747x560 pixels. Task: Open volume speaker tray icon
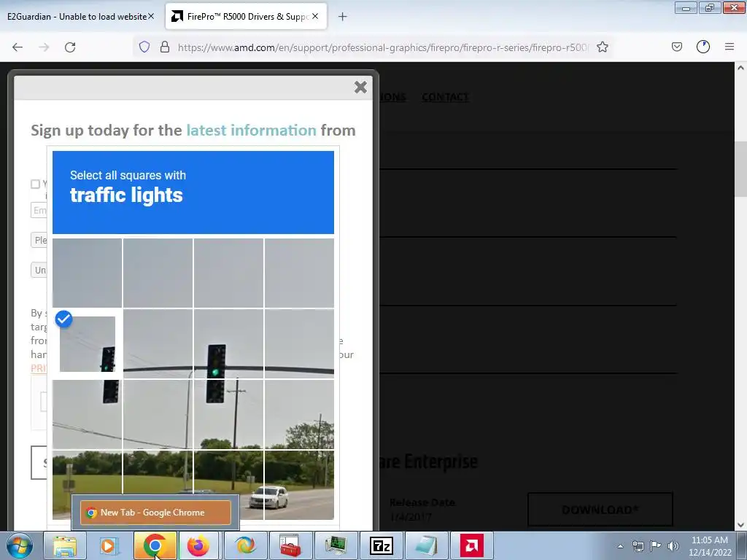point(673,546)
